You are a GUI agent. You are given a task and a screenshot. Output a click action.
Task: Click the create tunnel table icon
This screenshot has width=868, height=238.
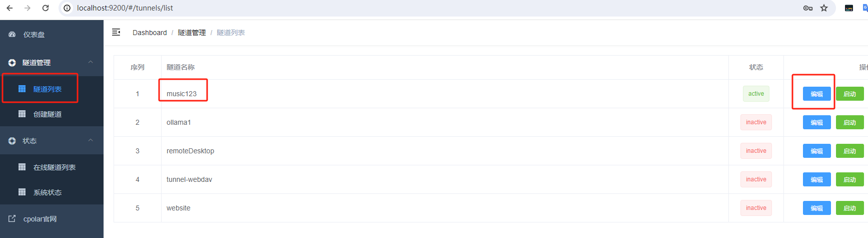(x=22, y=114)
